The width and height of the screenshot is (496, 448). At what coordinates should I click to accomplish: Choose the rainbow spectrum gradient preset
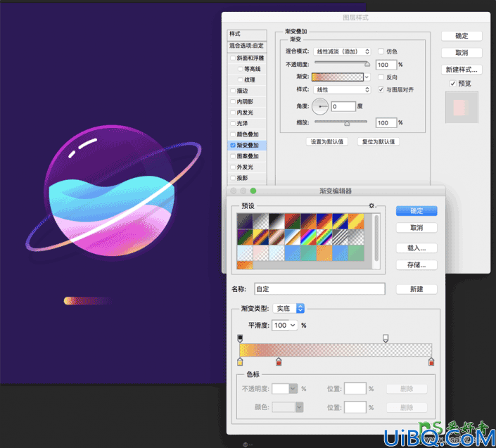308,237
